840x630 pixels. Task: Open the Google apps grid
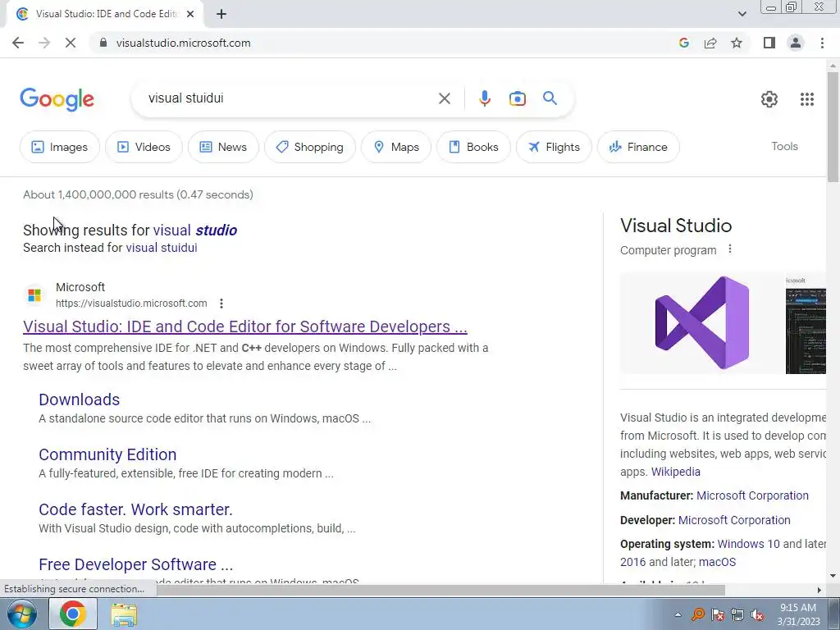[807, 99]
